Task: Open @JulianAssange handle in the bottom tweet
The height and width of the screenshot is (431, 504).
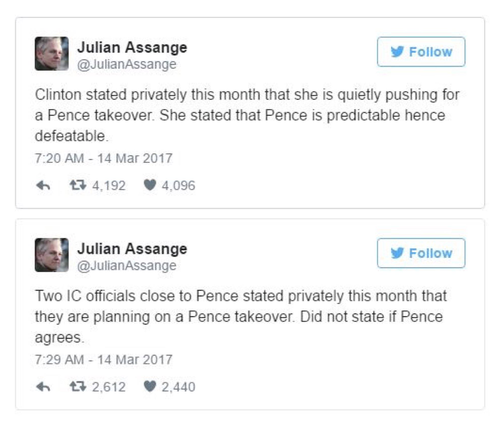Action: tap(127, 265)
